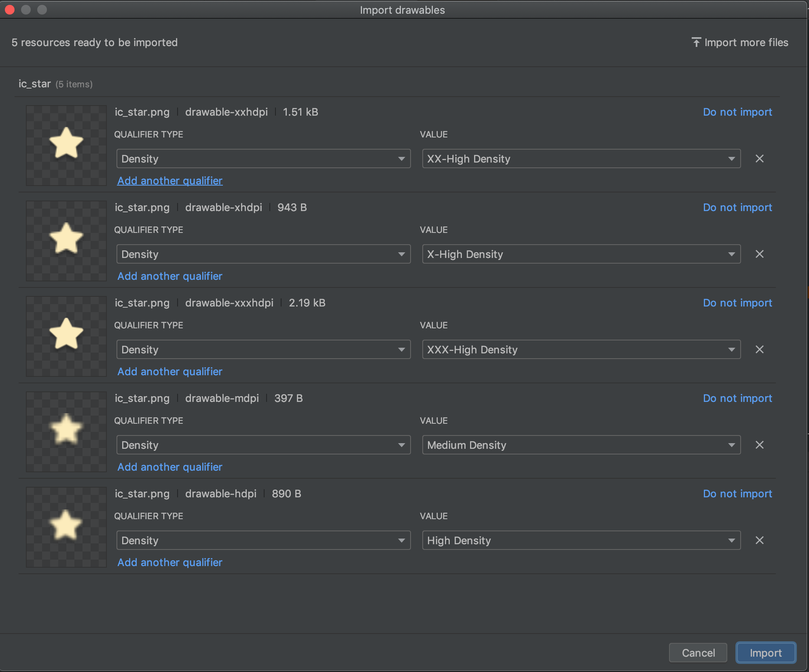Expand the Density dropdown for drawable-xxhdpi
This screenshot has height=672, width=809.
click(262, 158)
